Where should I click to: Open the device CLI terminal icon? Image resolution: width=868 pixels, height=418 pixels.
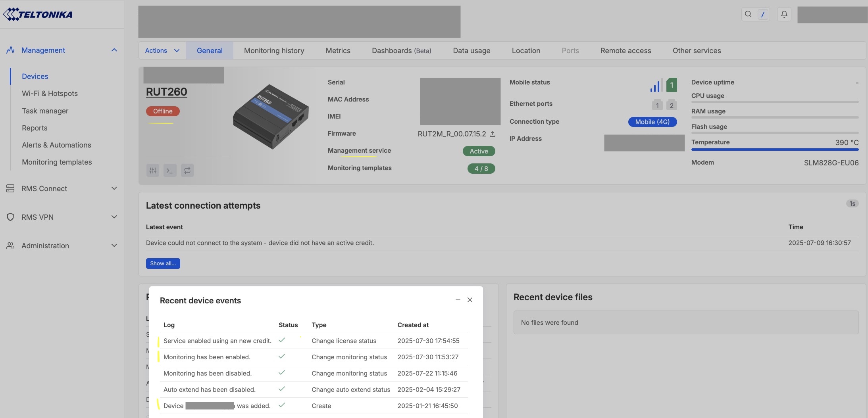(x=170, y=171)
